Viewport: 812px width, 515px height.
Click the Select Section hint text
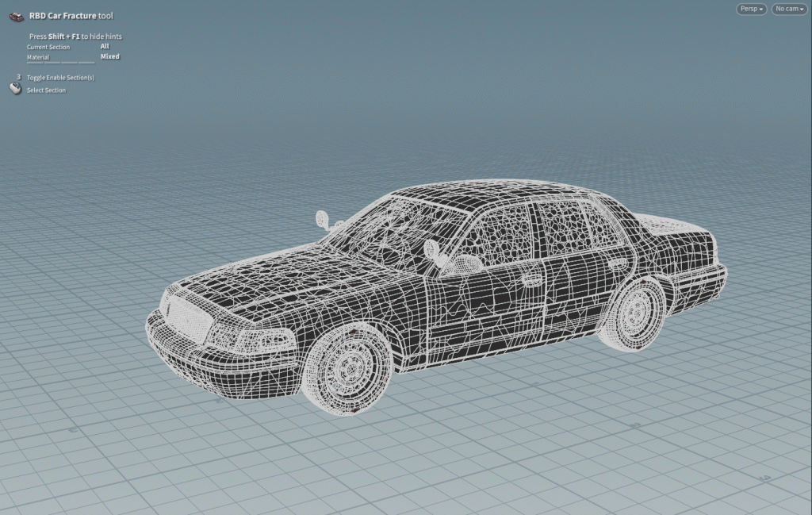tap(46, 90)
